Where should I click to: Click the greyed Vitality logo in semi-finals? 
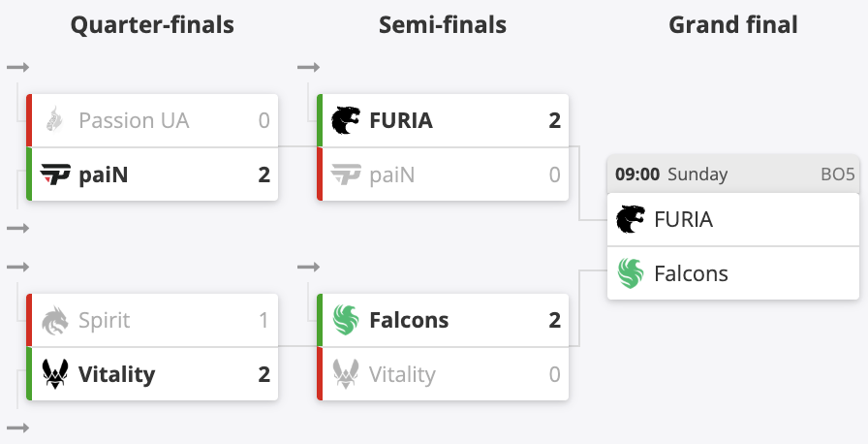point(346,374)
